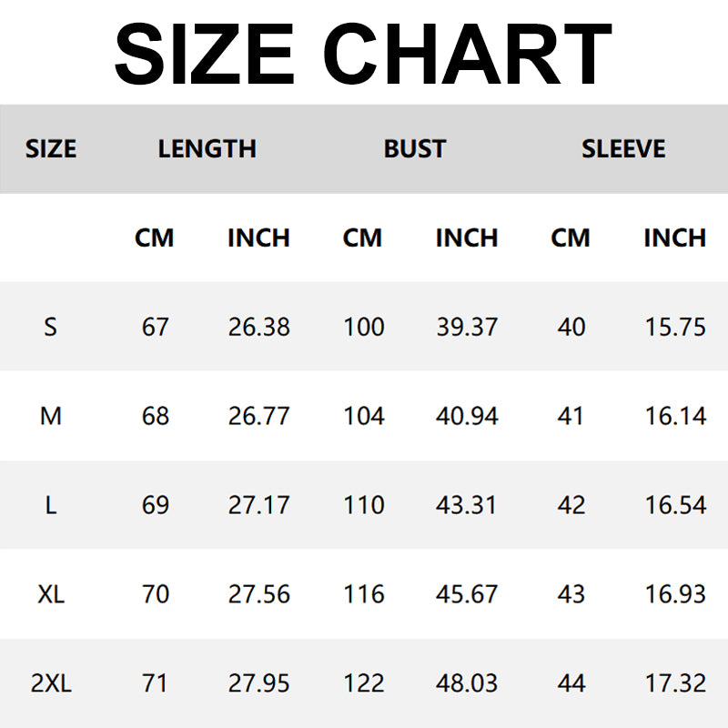Viewport: 728px width, 728px height.
Task: Click the SIZE CHART title
Action: pyautogui.click(x=363, y=53)
